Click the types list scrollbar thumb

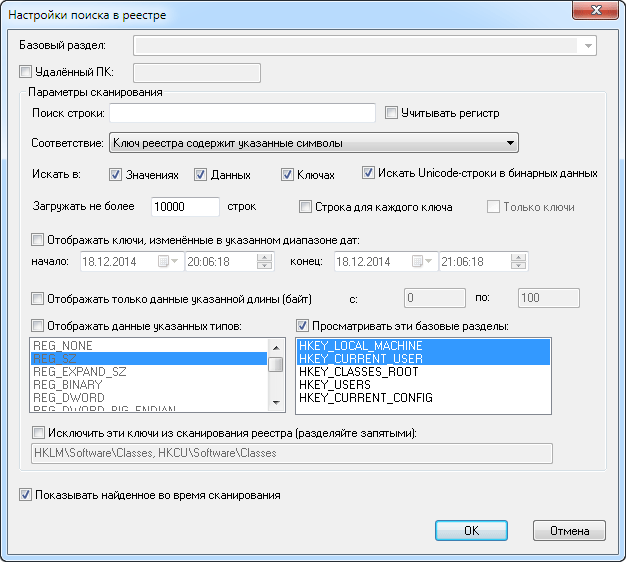coord(276,364)
